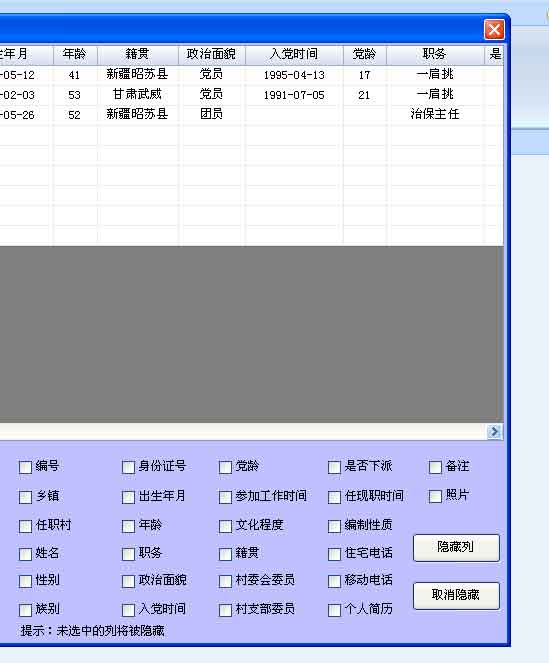Click the horizontal scrollbar right arrow
This screenshot has width=549, height=663.
494,431
